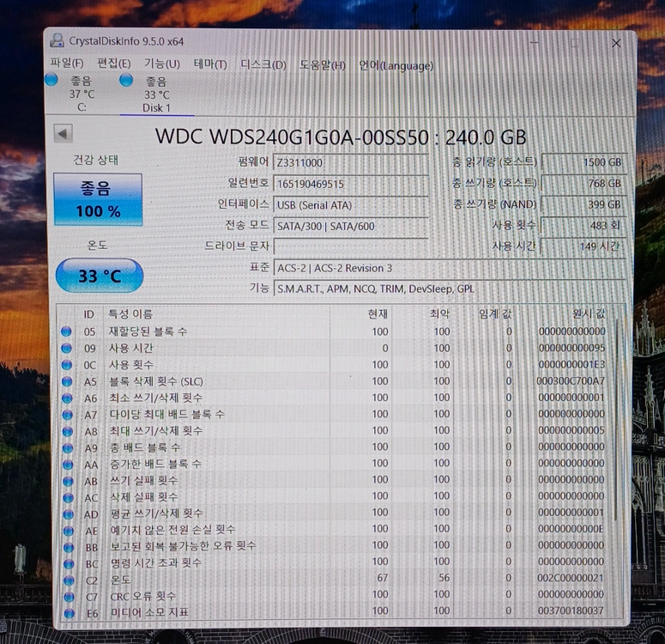This screenshot has height=644, width=665.
Task: Click the status orb for attribute 05
Action: pos(66,331)
